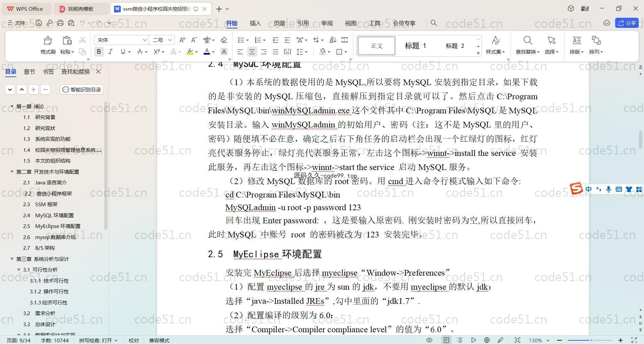Click the Print Preview icon
Viewport: 644px width, 344px height.
(71, 23)
